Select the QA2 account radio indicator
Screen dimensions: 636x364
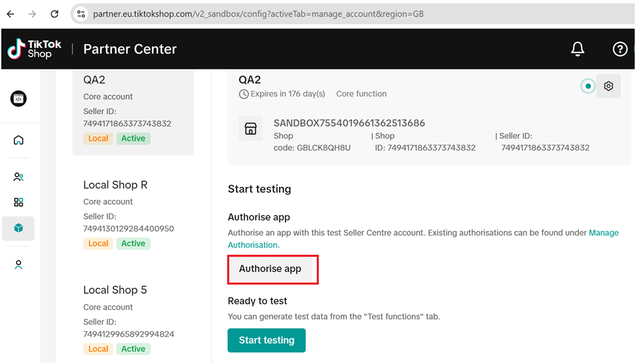tap(588, 86)
